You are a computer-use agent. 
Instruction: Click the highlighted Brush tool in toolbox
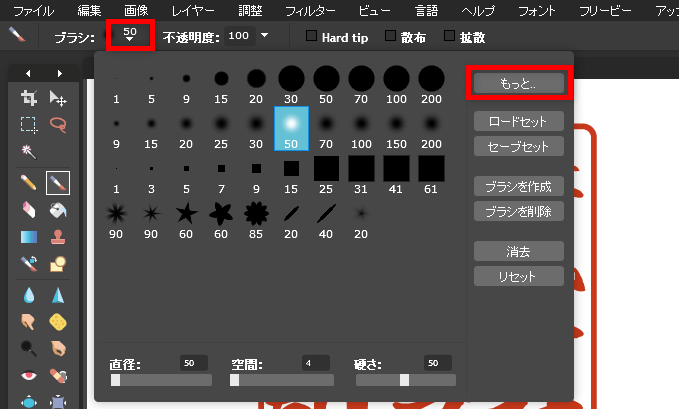pos(58,183)
